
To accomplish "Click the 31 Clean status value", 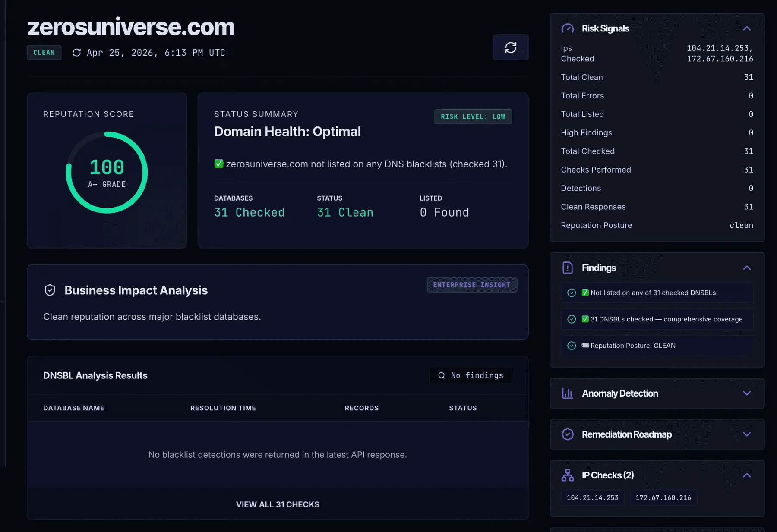I will [x=345, y=212].
